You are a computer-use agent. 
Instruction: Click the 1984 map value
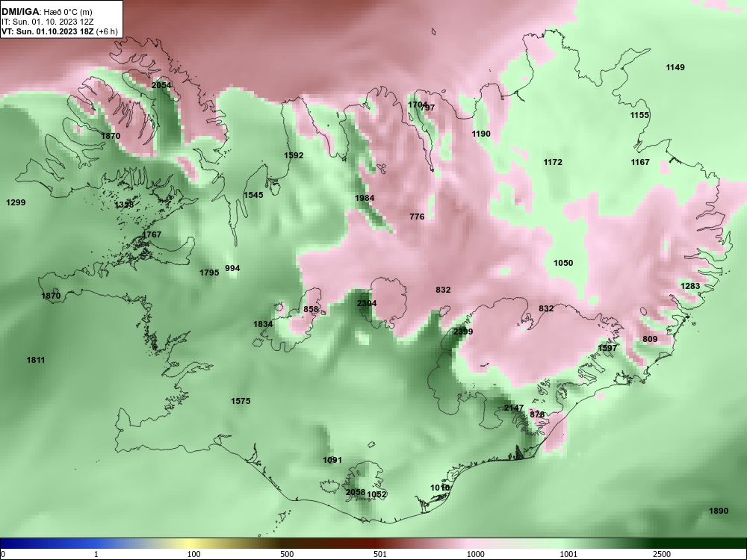[365, 198]
